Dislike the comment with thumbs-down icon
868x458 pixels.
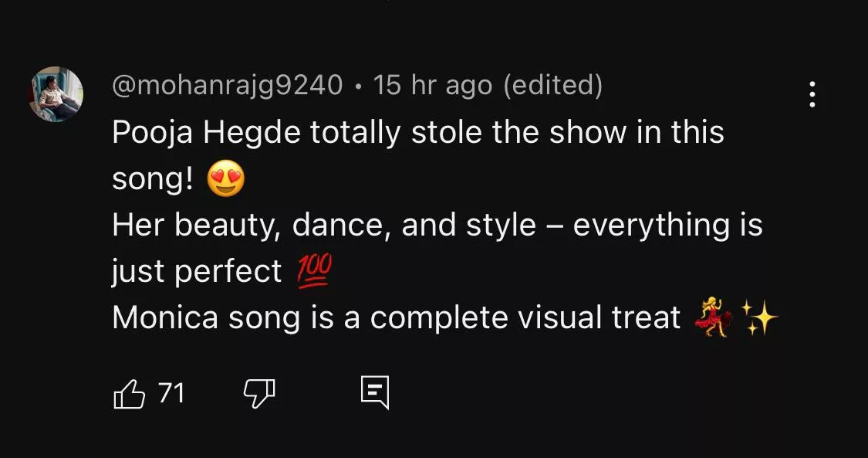(259, 394)
